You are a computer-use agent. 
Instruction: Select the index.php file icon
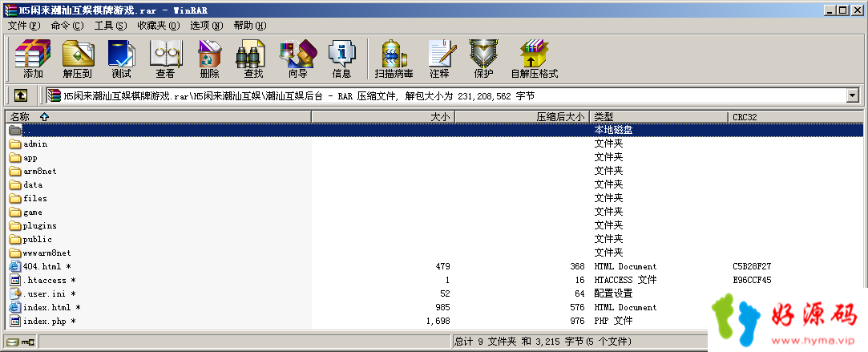click(15, 321)
